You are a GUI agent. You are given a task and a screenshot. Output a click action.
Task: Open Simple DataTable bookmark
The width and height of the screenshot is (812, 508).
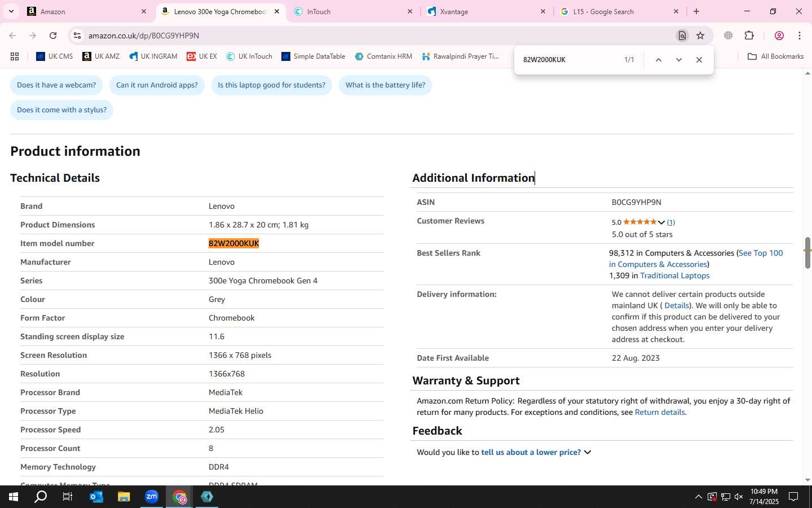pyautogui.click(x=314, y=56)
